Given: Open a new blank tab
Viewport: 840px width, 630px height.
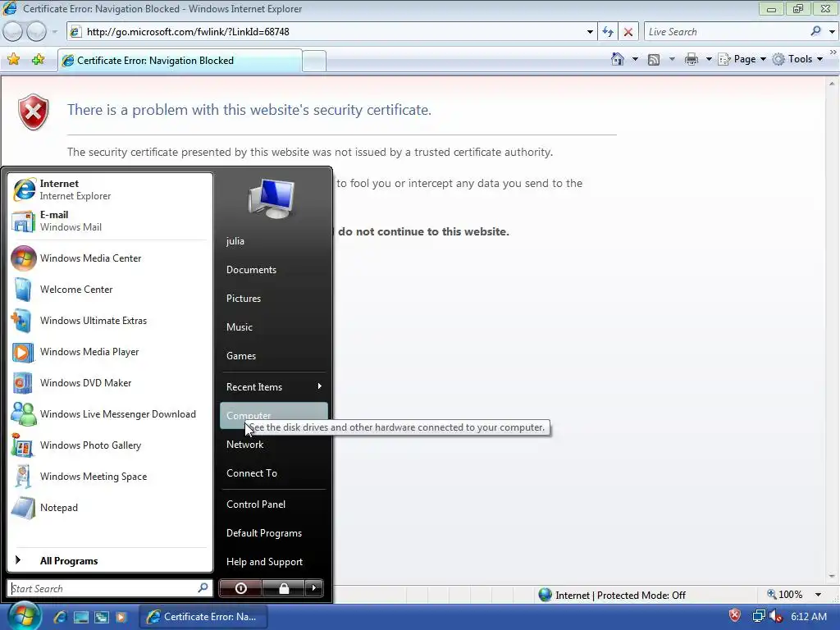Looking at the screenshot, I should click(314, 61).
